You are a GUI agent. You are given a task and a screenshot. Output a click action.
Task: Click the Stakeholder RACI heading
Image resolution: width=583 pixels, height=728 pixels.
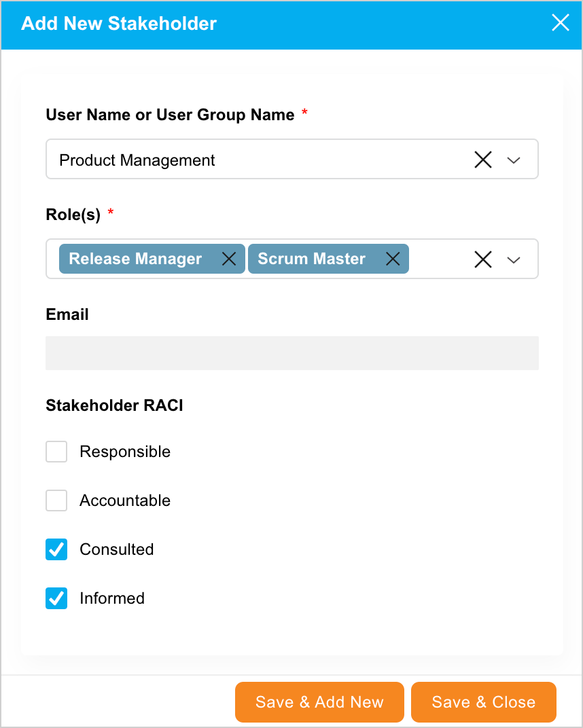pos(114,405)
